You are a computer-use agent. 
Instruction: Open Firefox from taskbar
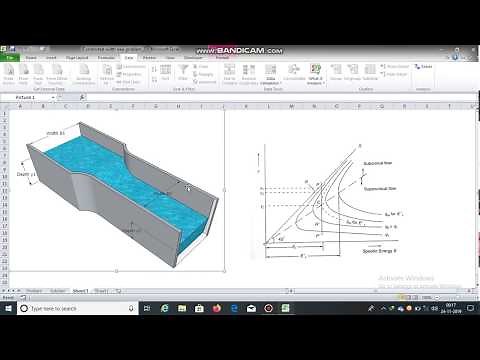pyautogui.click(x=217, y=308)
